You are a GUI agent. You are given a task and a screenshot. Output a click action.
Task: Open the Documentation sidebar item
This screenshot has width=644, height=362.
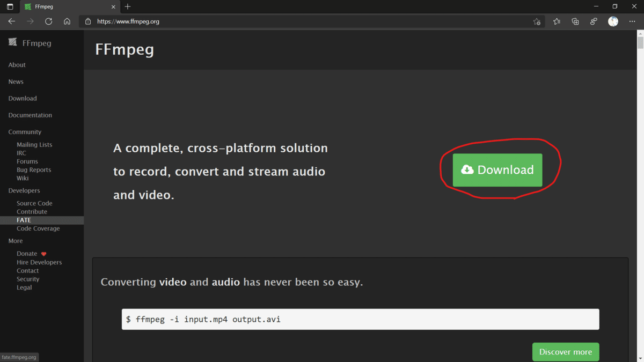[30, 115]
